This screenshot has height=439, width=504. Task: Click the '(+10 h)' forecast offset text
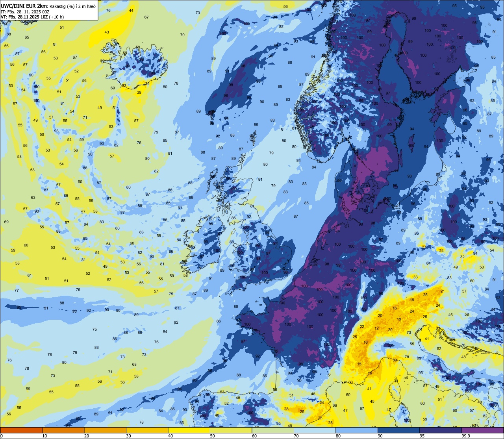56,17
